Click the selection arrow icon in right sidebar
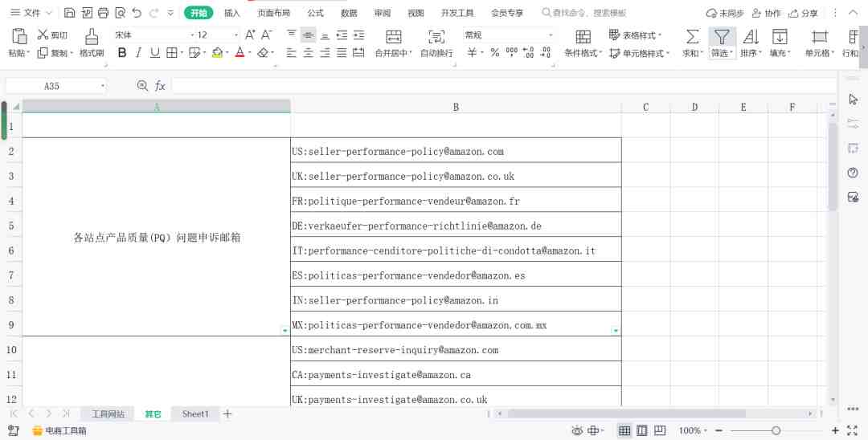 pyautogui.click(x=853, y=99)
